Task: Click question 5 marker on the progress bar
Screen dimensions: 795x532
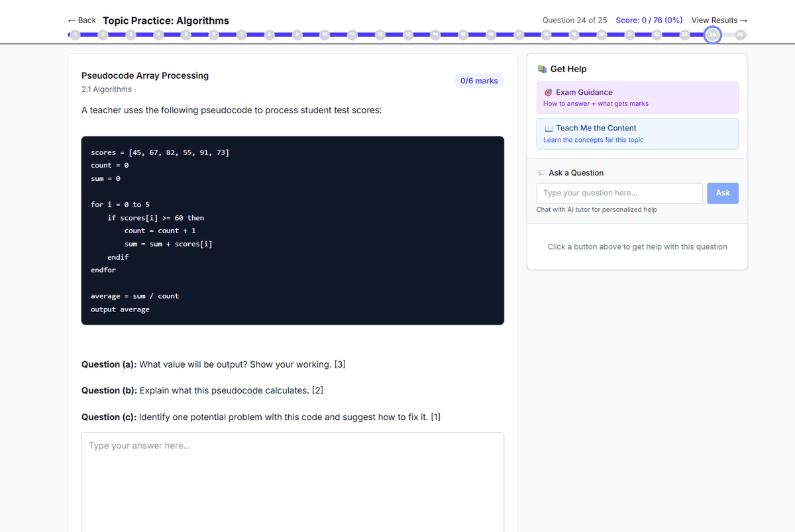Action: pyautogui.click(x=185, y=34)
